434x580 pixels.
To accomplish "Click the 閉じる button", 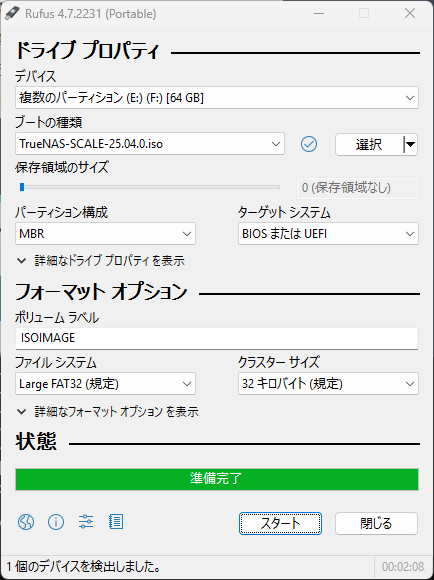I will 376,523.
